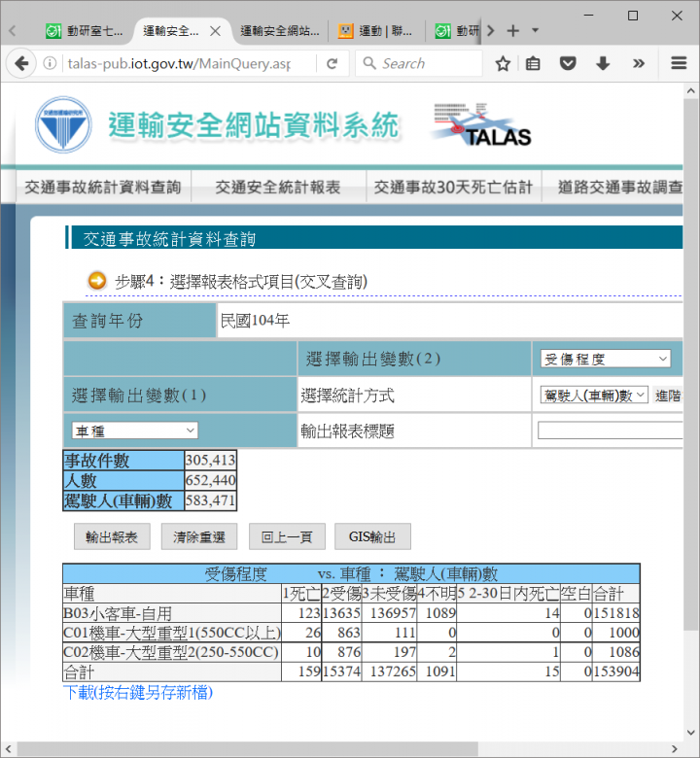The height and width of the screenshot is (758, 700).
Task: Expand the 駕駛人(車輛)數 statistics dropdown
Action: 594,396
